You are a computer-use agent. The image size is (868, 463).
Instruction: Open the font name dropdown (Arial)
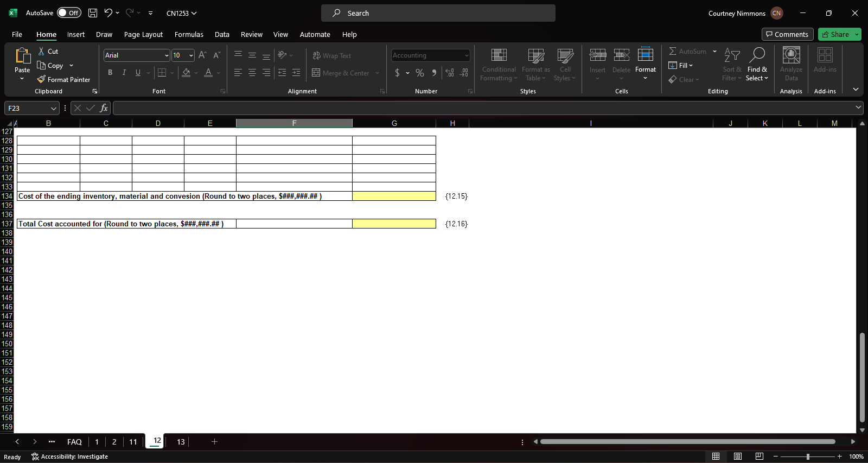[167, 55]
